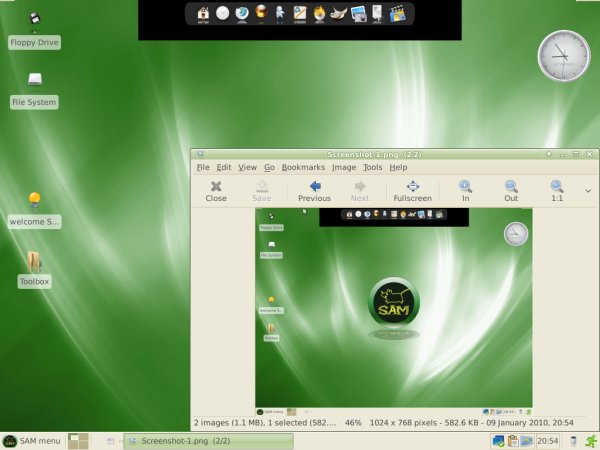Open the Bookmarks menu
The height and width of the screenshot is (450, 600).
[x=303, y=167]
